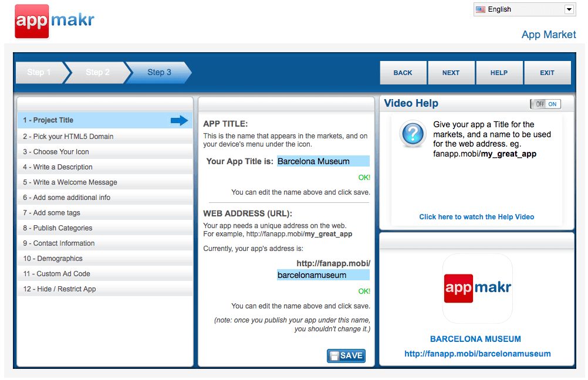Image resolution: width=588 pixels, height=380 pixels.
Task: Click here to watch the Help Video
Action: pyautogui.click(x=477, y=217)
